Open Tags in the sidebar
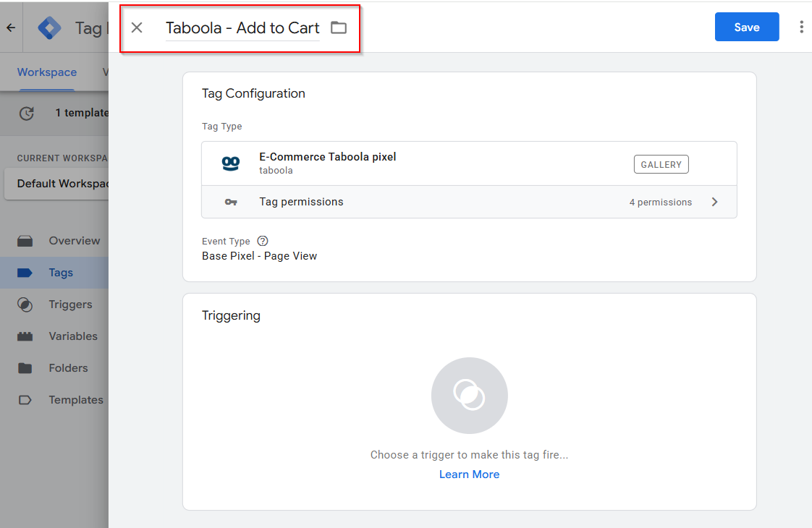 (x=54, y=273)
